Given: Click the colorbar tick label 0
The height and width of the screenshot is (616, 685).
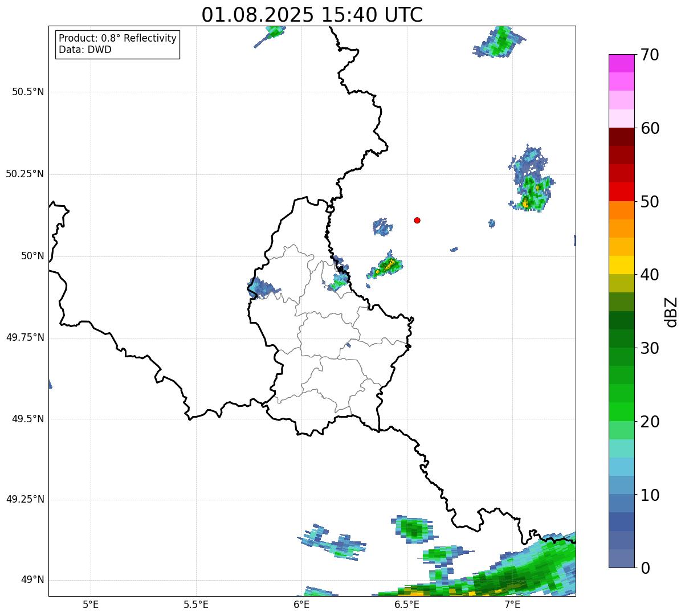Looking at the screenshot, I should coord(645,568).
